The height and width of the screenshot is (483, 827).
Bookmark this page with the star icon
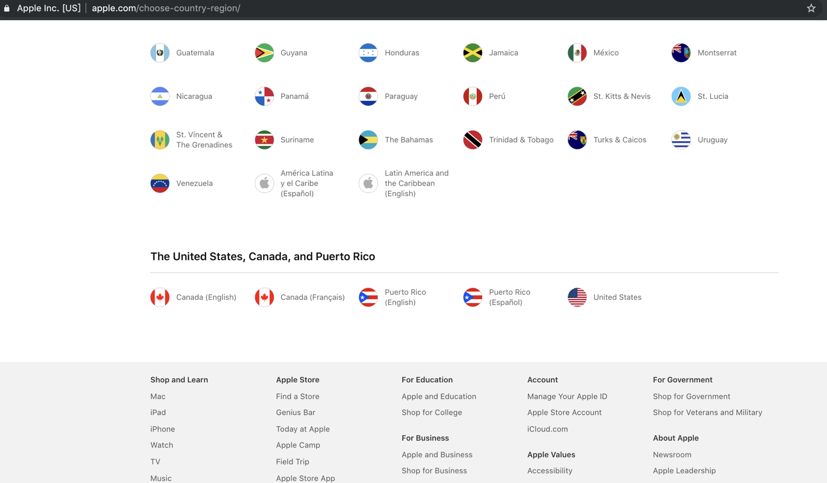pos(811,8)
